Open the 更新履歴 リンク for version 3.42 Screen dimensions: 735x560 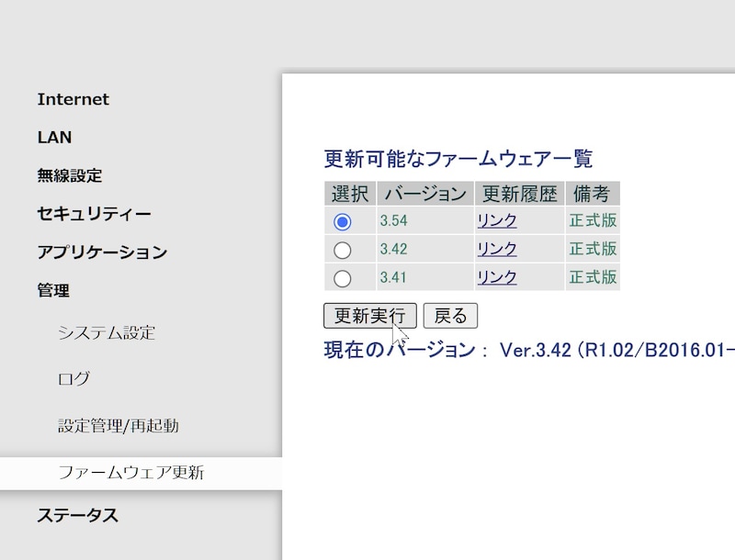[496, 250]
